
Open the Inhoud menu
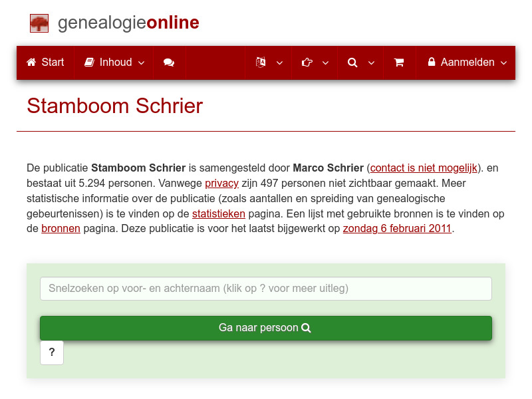tap(113, 62)
